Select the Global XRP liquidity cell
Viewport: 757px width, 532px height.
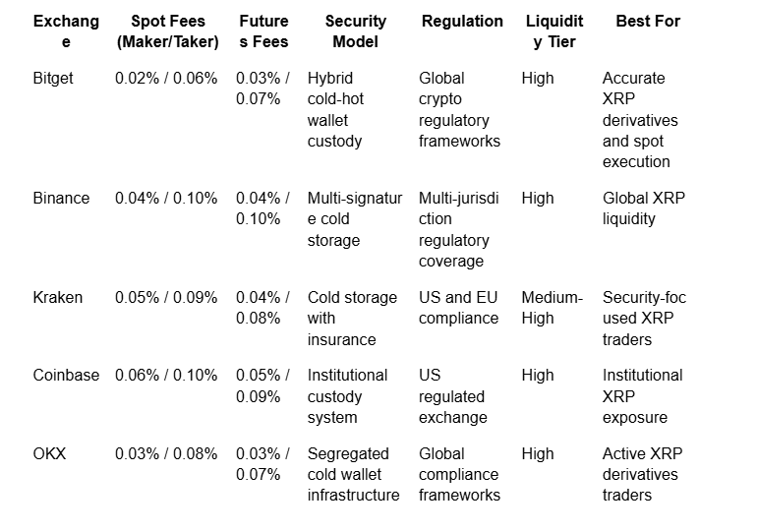[644, 208]
